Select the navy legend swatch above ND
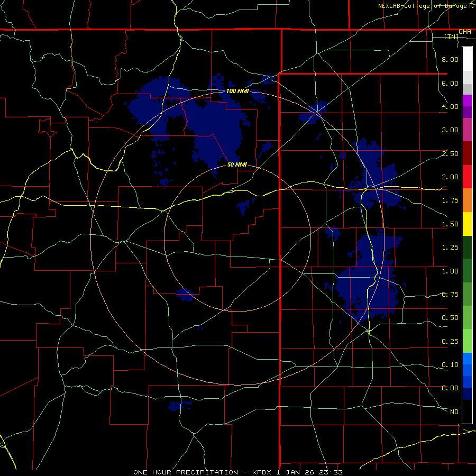The width and height of the screenshot is (476, 476). point(467,394)
